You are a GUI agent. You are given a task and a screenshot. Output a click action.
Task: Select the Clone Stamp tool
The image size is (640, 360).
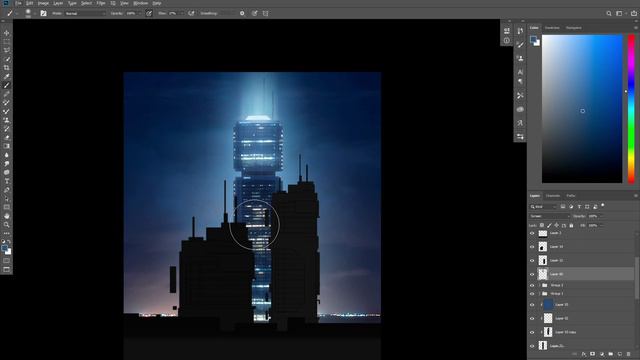pyautogui.click(x=7, y=120)
